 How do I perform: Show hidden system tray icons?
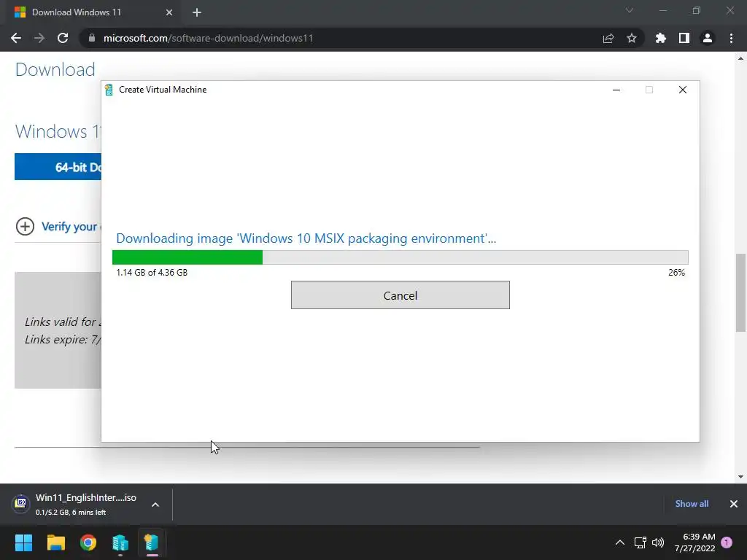(x=620, y=542)
